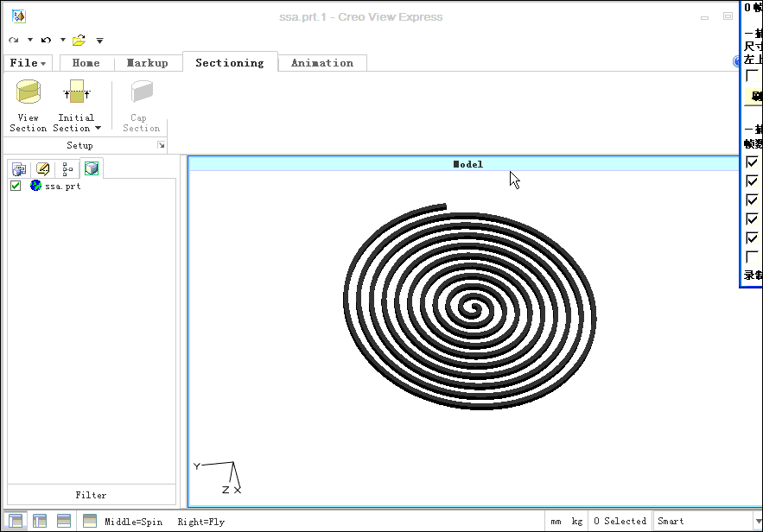Click the Creo View Express application icon

(x=18, y=16)
